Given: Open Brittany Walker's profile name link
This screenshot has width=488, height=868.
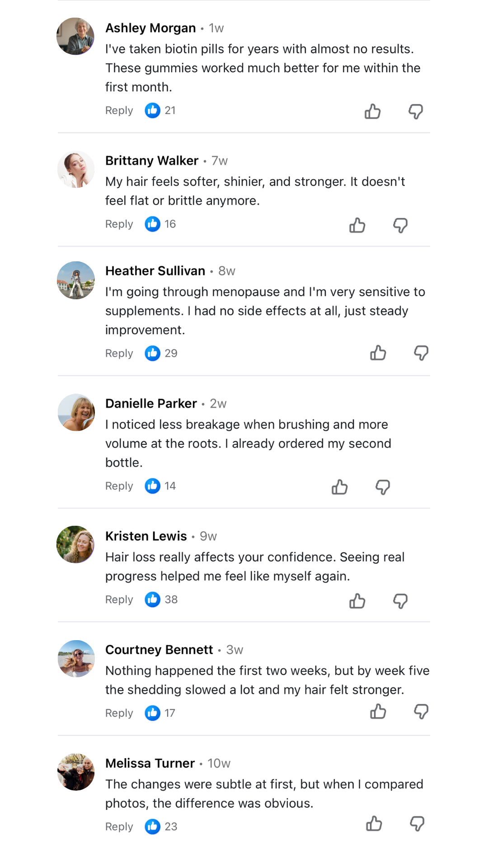Looking at the screenshot, I should coord(152,160).
